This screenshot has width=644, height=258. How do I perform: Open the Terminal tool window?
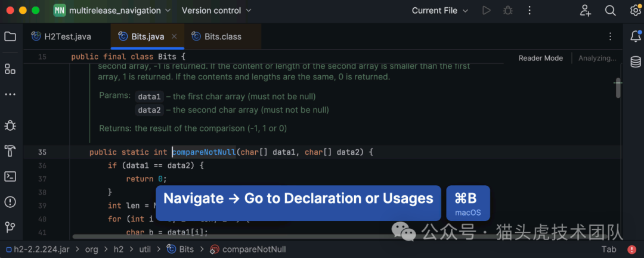point(10,176)
